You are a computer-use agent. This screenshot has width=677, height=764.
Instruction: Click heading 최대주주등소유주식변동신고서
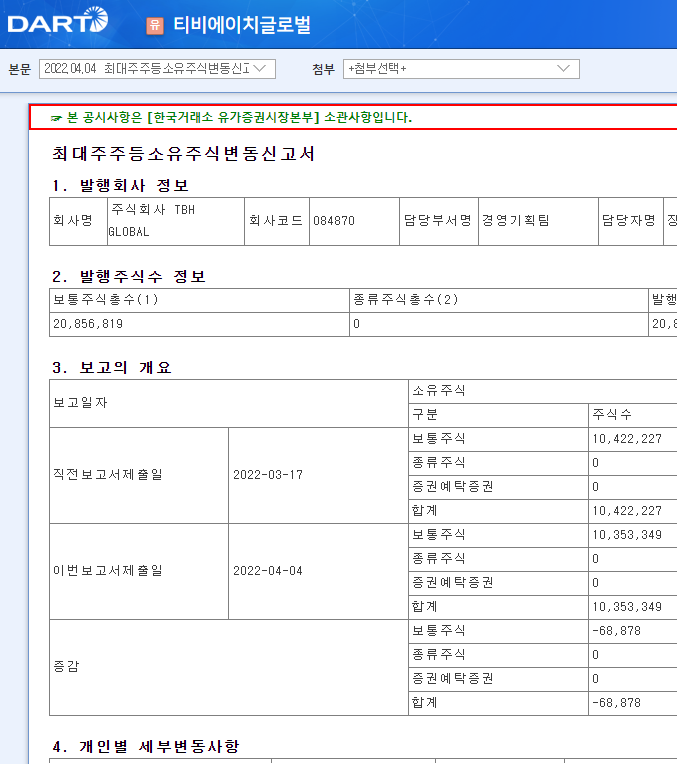pos(183,154)
